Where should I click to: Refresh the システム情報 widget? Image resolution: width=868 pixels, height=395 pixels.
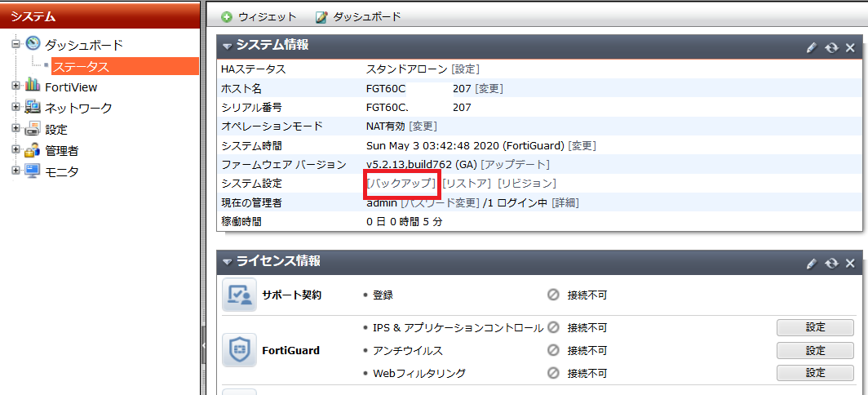(x=831, y=47)
